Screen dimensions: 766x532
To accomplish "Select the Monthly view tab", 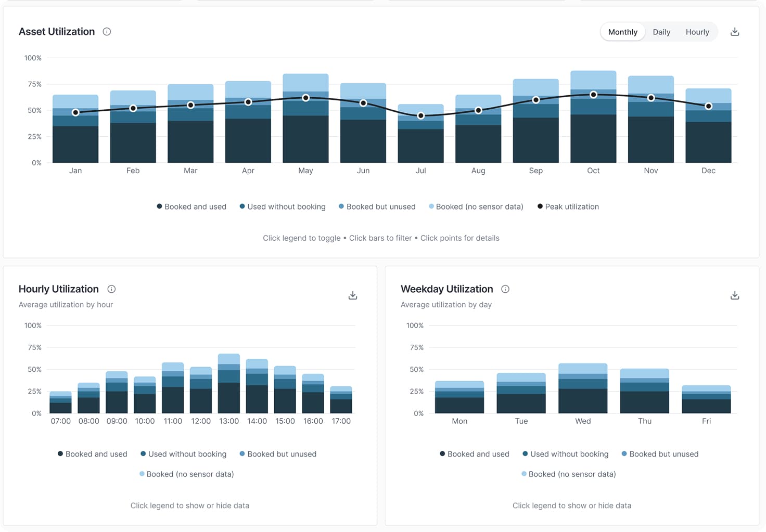I will click(x=622, y=32).
